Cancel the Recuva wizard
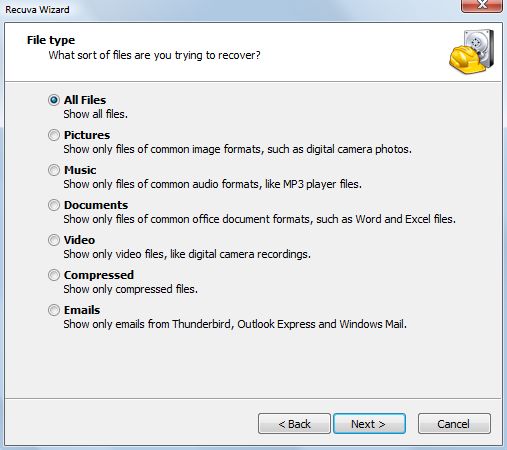The width and height of the screenshot is (507, 450). pos(454,424)
